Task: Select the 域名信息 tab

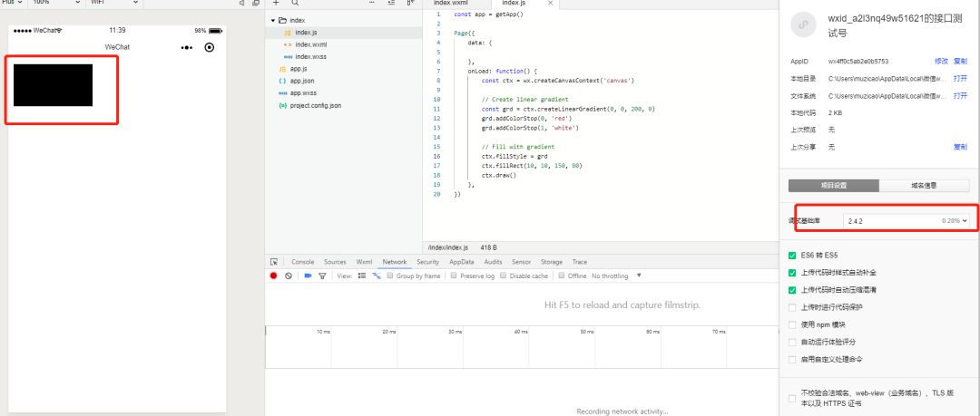Action: (x=925, y=186)
